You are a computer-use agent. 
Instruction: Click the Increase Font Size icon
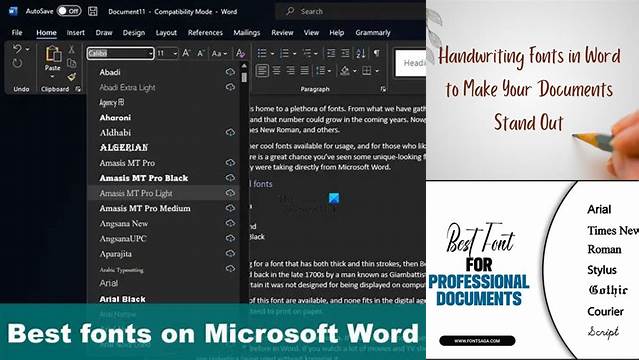(186, 53)
